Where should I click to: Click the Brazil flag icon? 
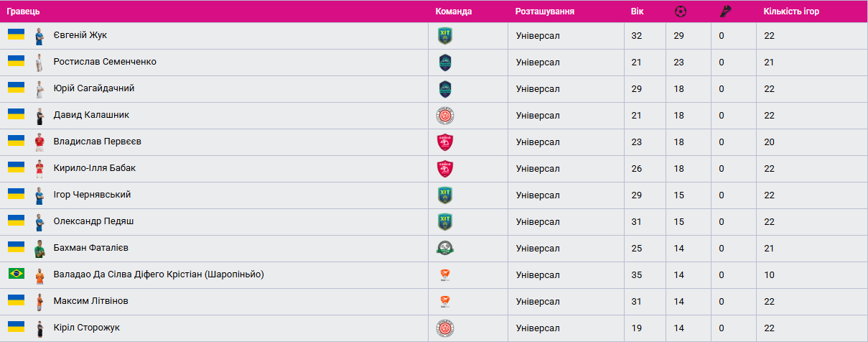point(16,274)
